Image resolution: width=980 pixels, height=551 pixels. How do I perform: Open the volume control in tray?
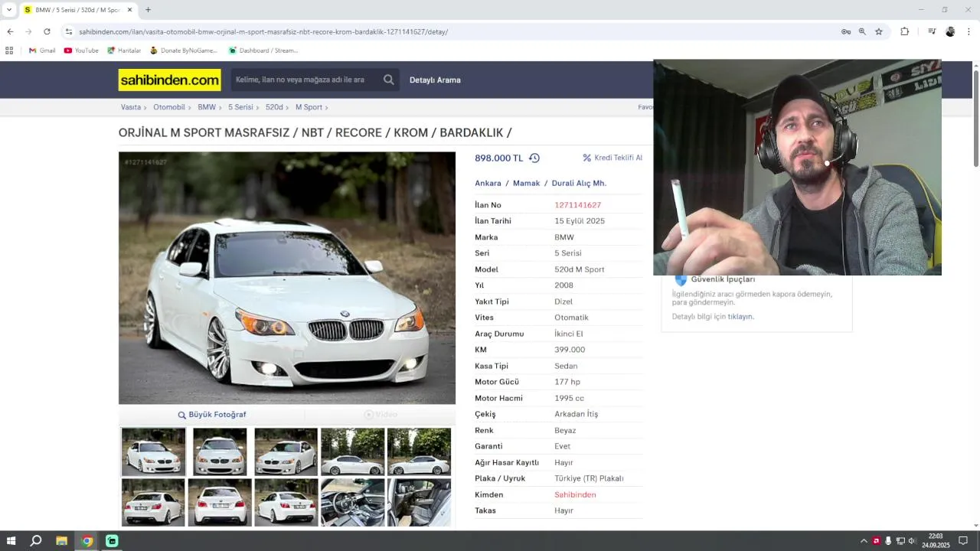coord(912,541)
